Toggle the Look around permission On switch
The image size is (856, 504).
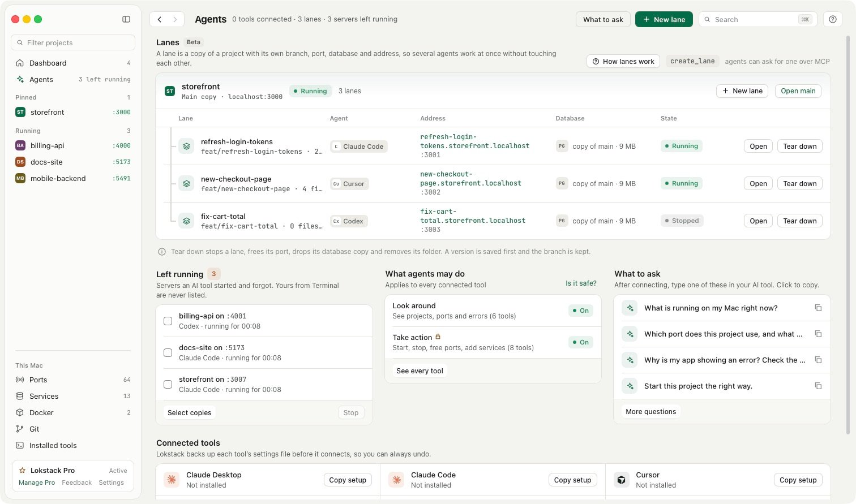(580, 311)
